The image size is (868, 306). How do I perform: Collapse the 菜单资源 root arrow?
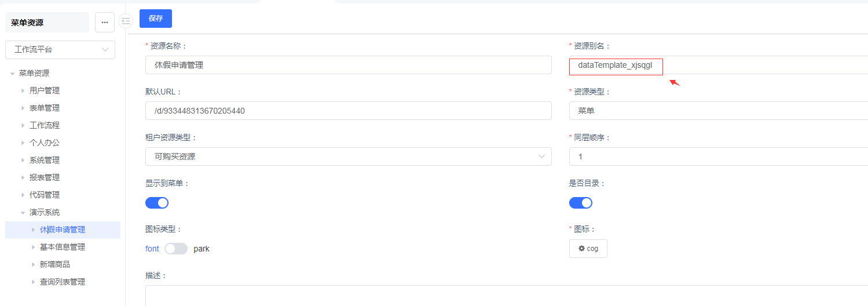click(12, 74)
